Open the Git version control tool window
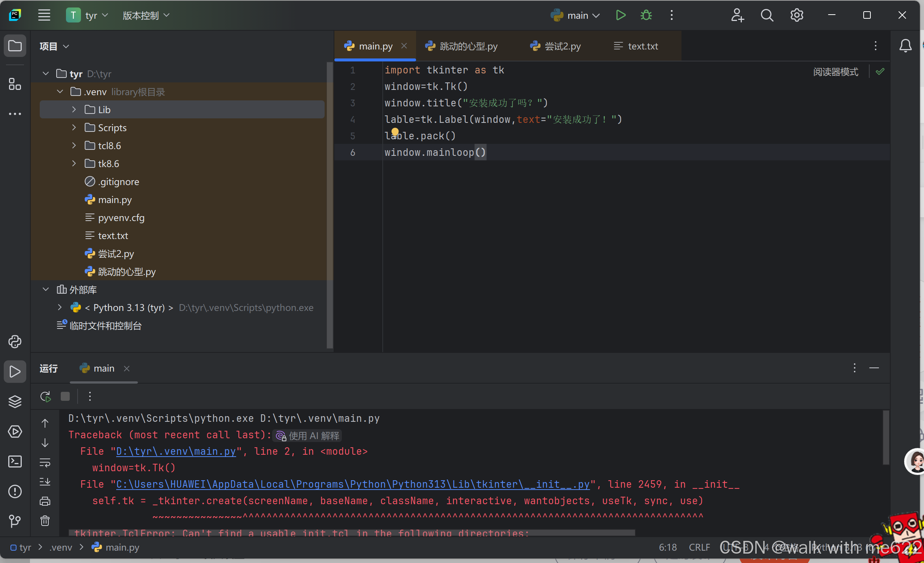This screenshot has height=563, width=924. tap(15, 521)
